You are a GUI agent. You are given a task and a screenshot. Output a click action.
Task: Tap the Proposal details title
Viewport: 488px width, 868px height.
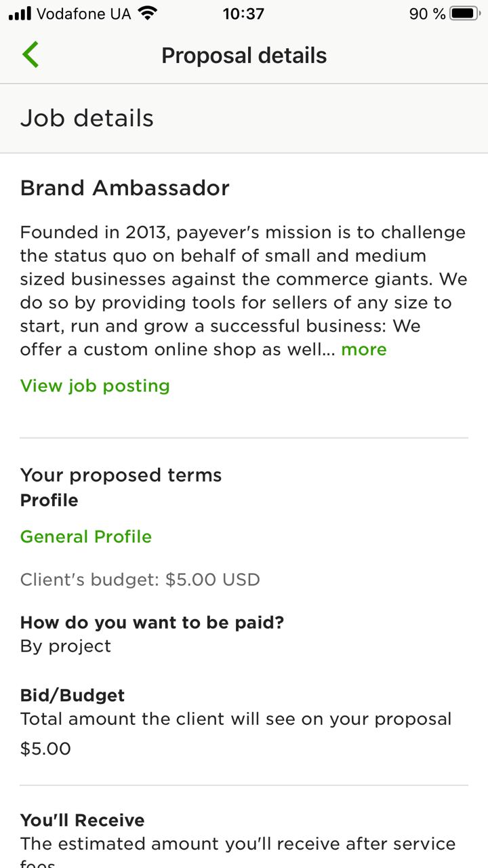click(244, 56)
